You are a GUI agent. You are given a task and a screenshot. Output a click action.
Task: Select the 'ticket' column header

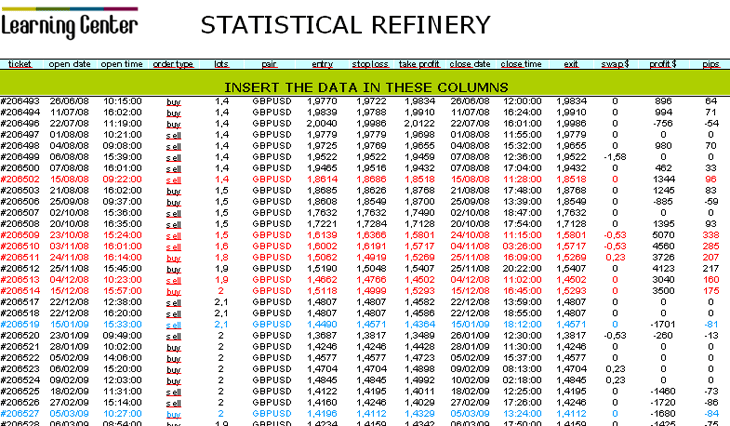point(20,64)
